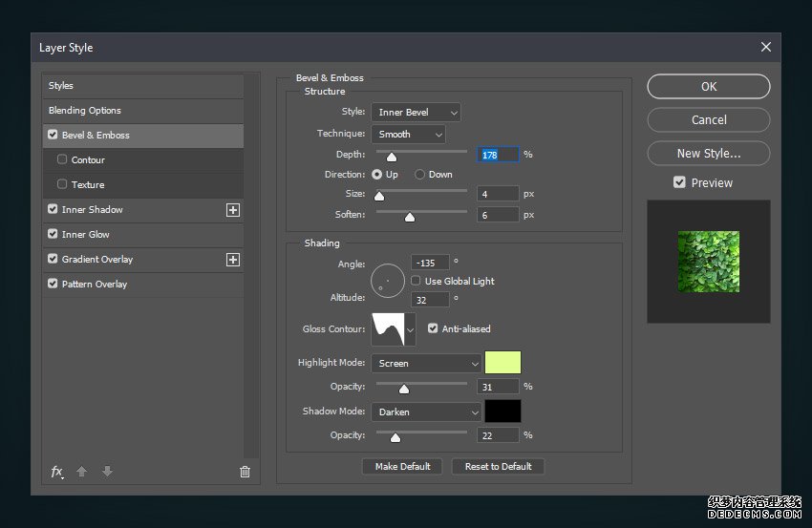Select the Down direction radio button

419,175
